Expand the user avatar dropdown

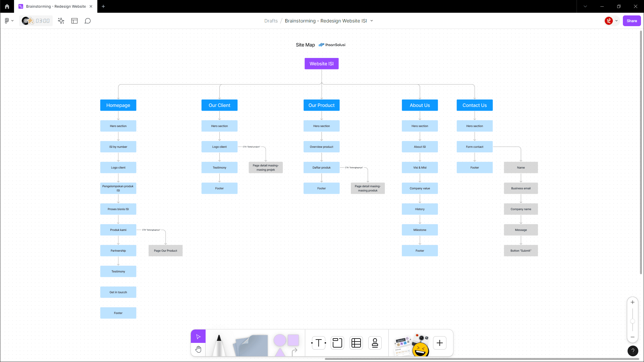616,21
